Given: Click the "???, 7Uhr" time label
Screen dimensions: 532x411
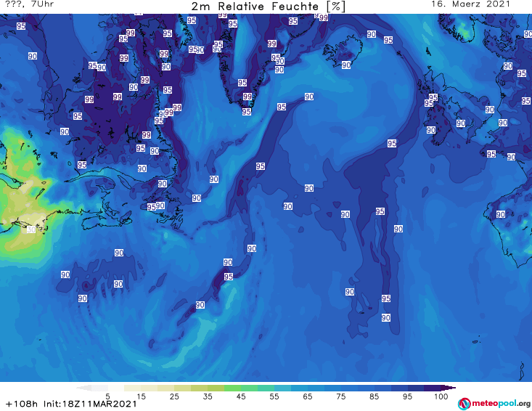Looking at the screenshot, I should pyautogui.click(x=29, y=4).
